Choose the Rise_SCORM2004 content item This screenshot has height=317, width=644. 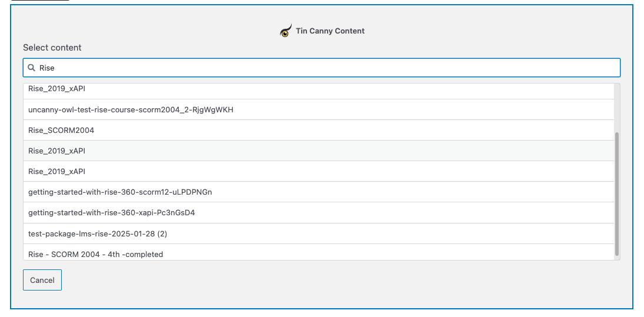click(x=61, y=130)
